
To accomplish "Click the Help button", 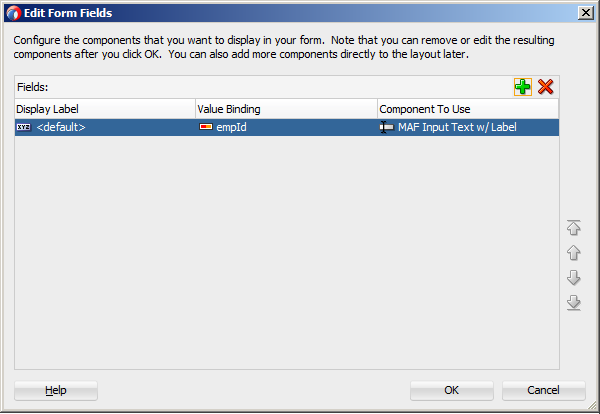I will (x=56, y=390).
